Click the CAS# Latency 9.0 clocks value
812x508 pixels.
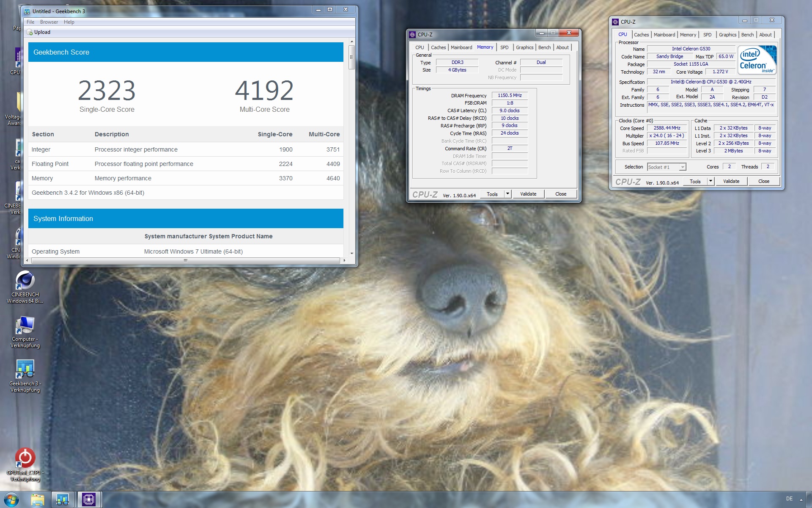click(510, 111)
